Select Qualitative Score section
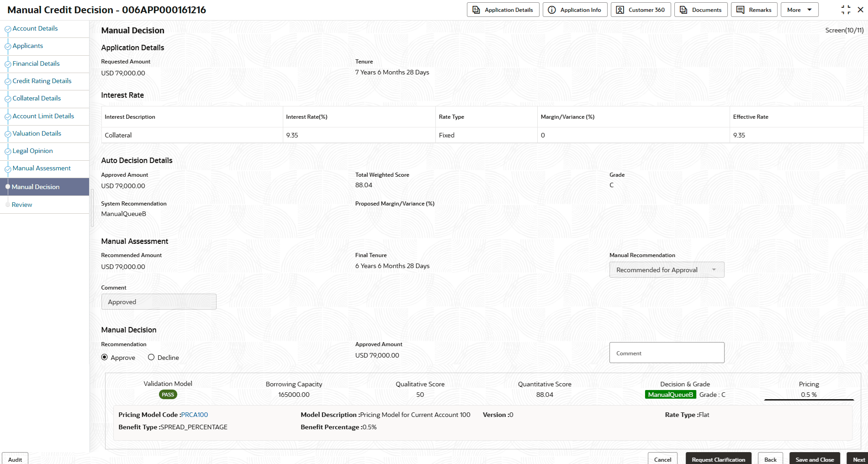 pyautogui.click(x=420, y=390)
